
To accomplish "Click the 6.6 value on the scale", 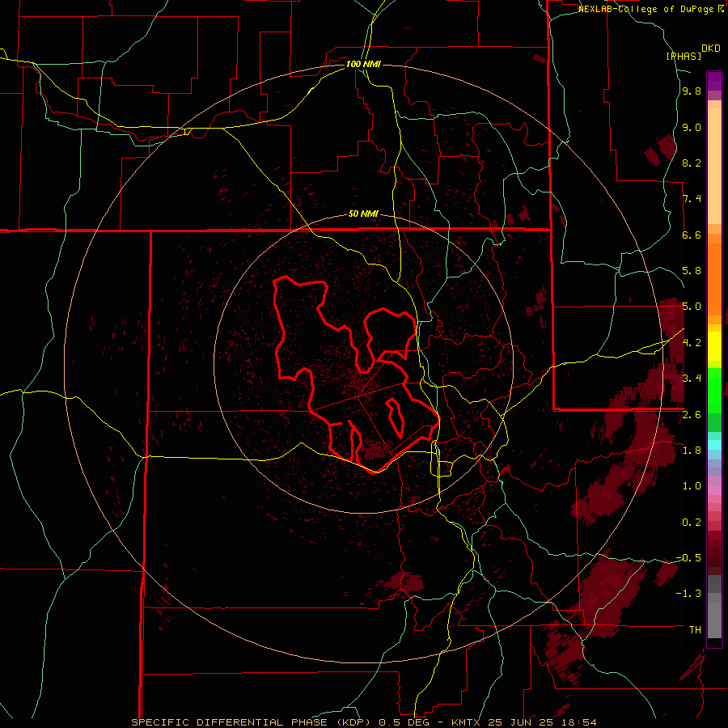I will click(692, 235).
